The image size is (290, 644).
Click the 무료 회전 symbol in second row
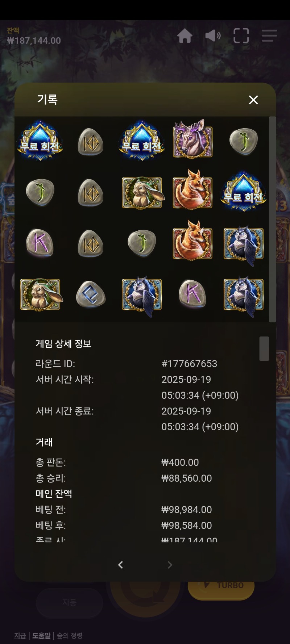pos(244,192)
